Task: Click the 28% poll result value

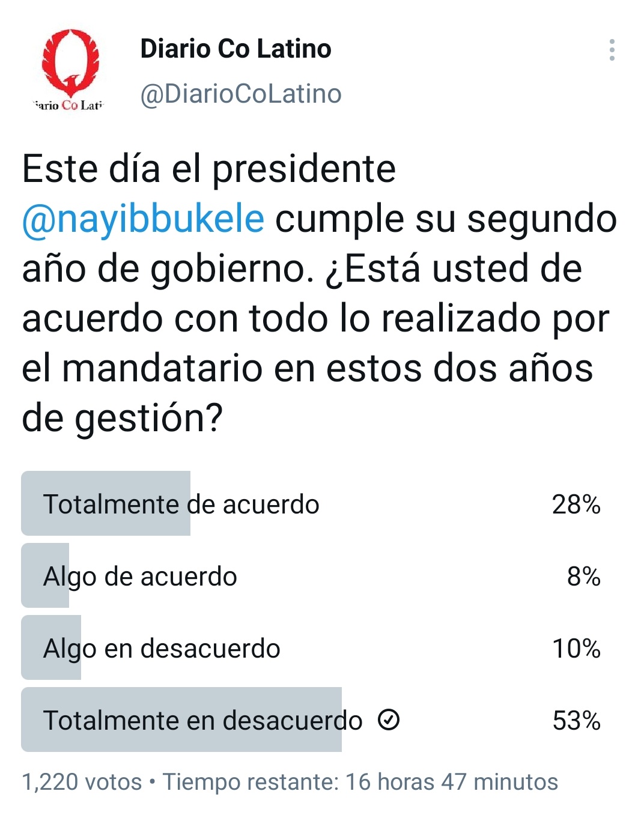Action: (x=576, y=504)
